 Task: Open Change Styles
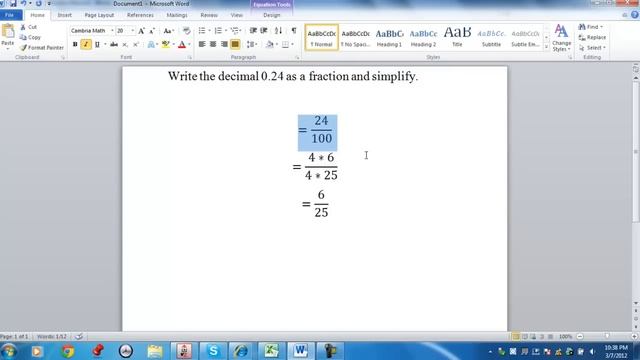pyautogui.click(x=562, y=38)
